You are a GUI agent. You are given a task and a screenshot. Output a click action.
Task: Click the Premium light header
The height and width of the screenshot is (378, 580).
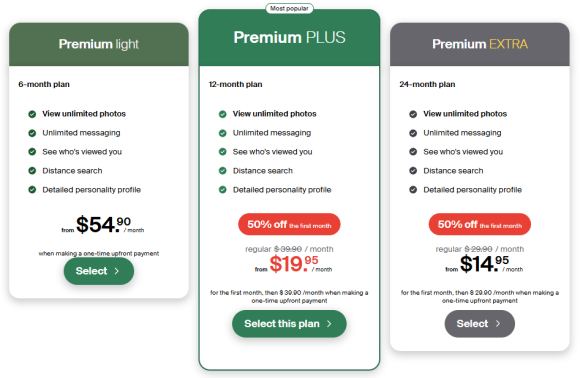[99, 44]
